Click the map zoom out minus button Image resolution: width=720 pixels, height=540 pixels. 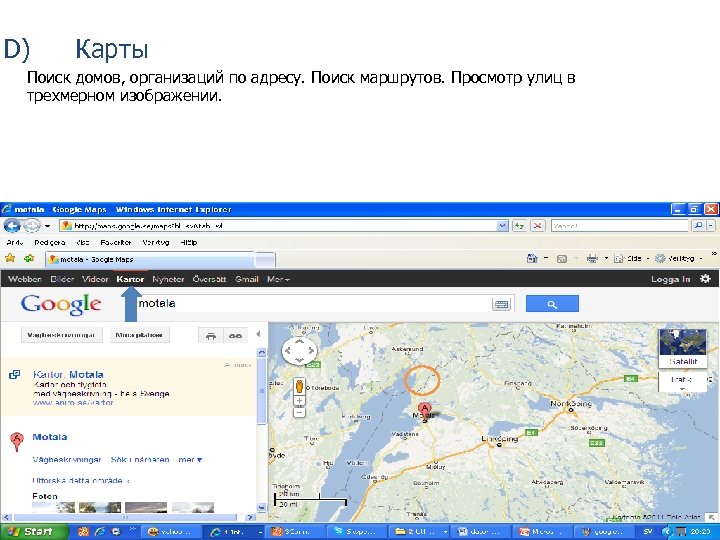pos(299,412)
